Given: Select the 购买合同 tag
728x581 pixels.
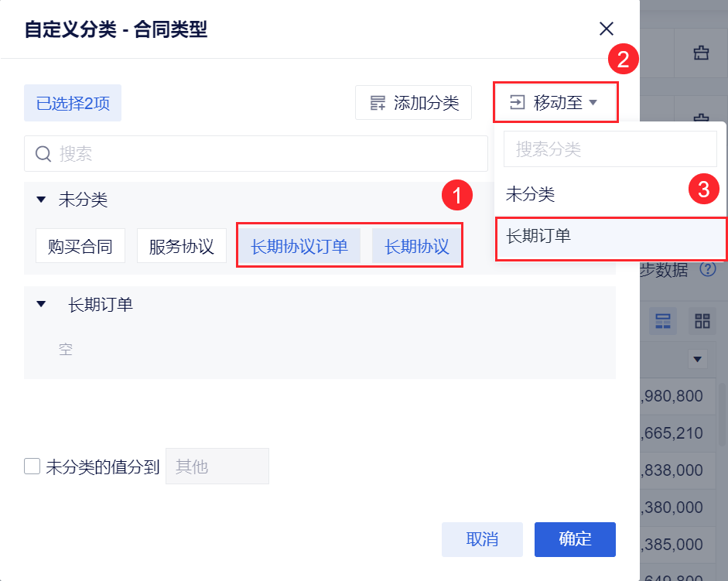Looking at the screenshot, I should click(80, 247).
